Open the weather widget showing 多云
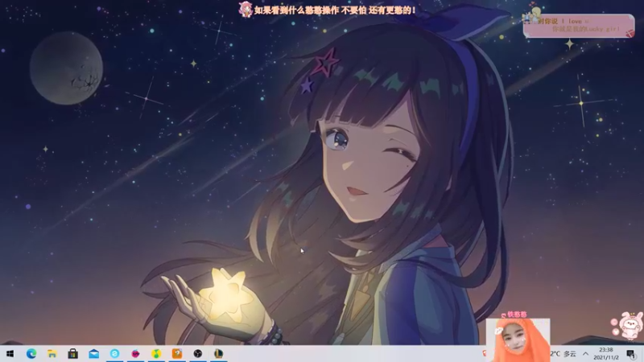The width and height of the screenshot is (644, 362). (563, 354)
